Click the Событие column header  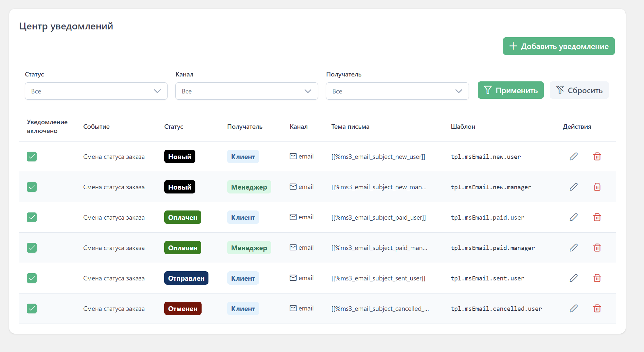point(96,126)
